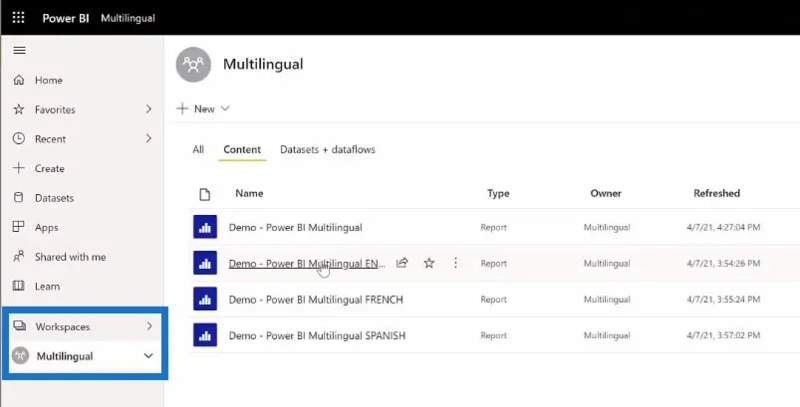Open the underlined Multilingual EN report link
This screenshot has width=800, height=407.
click(x=307, y=264)
